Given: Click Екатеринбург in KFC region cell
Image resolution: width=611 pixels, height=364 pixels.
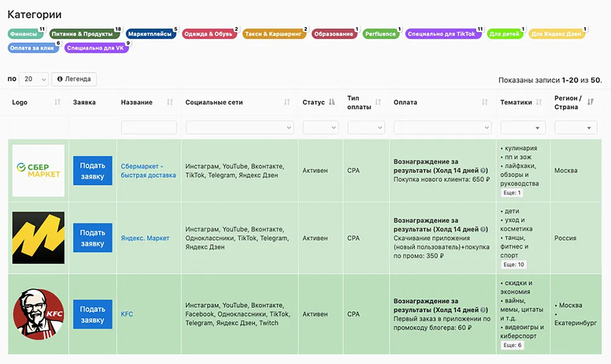Looking at the screenshot, I should click(x=576, y=323).
